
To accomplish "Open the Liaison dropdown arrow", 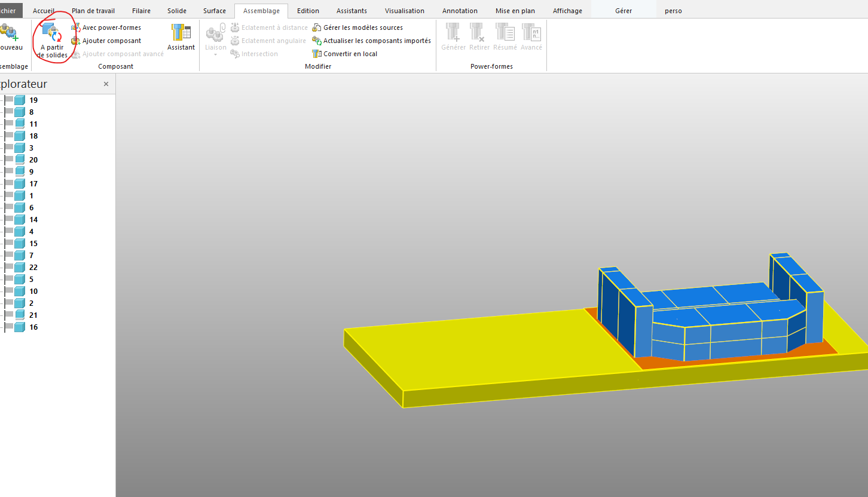I will click(216, 55).
